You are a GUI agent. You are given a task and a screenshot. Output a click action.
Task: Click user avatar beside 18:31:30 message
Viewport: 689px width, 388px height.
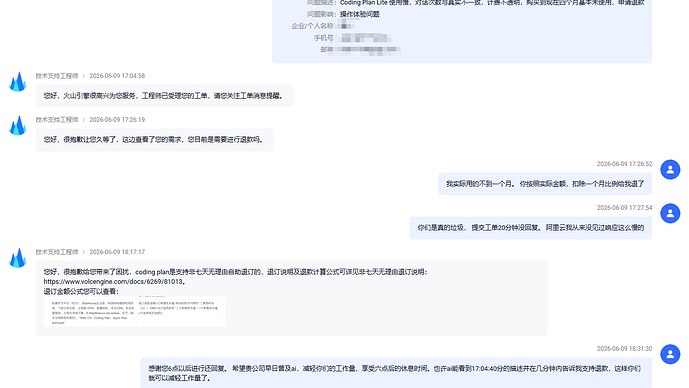click(670, 354)
